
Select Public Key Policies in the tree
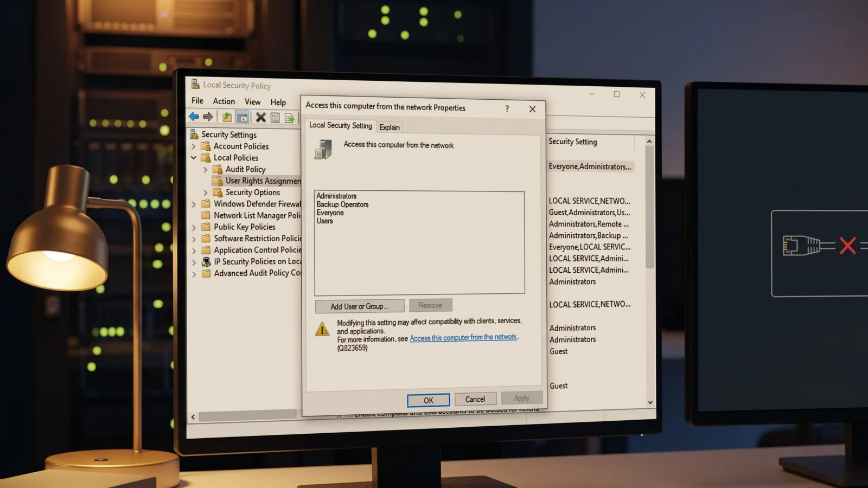(245, 227)
